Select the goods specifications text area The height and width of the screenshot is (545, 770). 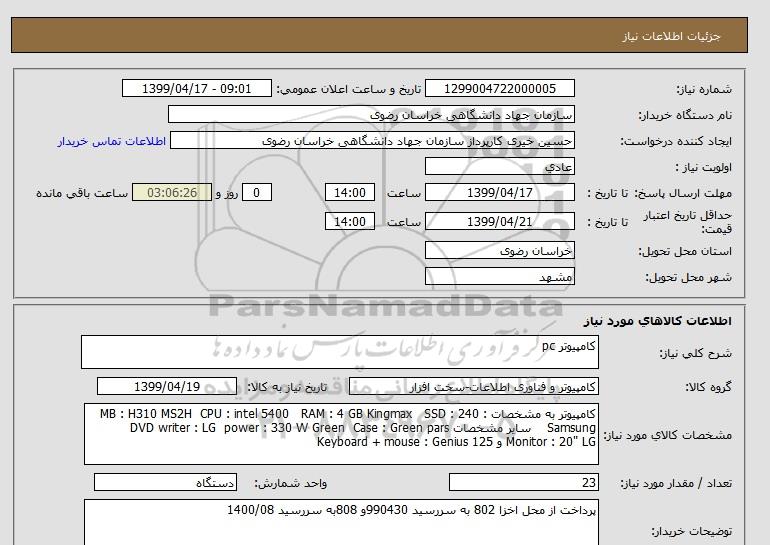[x=341, y=434]
